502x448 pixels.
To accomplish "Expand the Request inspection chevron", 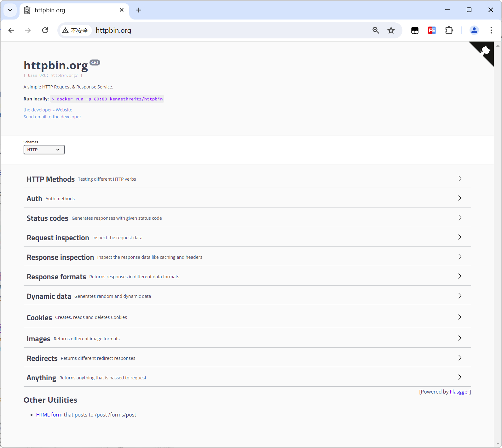I will pyautogui.click(x=460, y=237).
